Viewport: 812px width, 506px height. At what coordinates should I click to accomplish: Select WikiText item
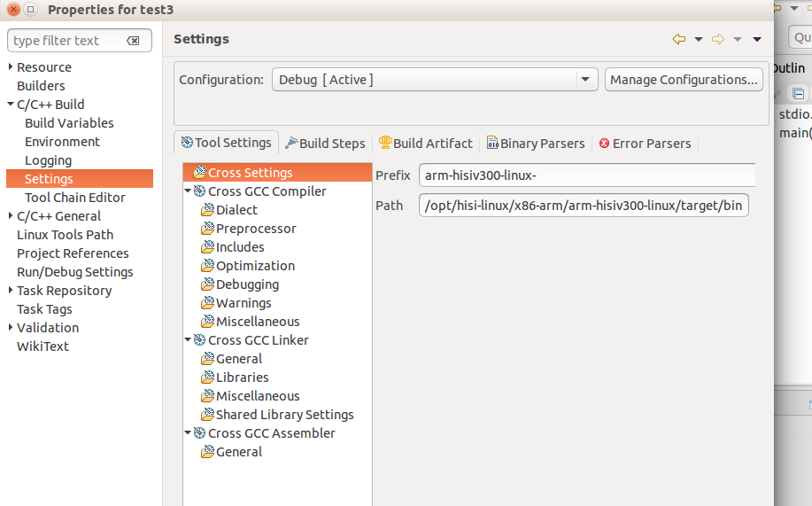tap(43, 346)
